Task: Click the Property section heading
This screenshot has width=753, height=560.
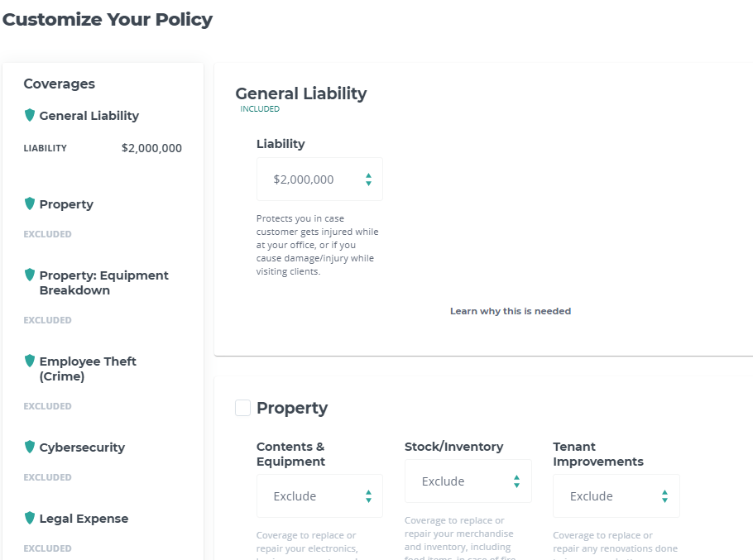Action: click(292, 408)
